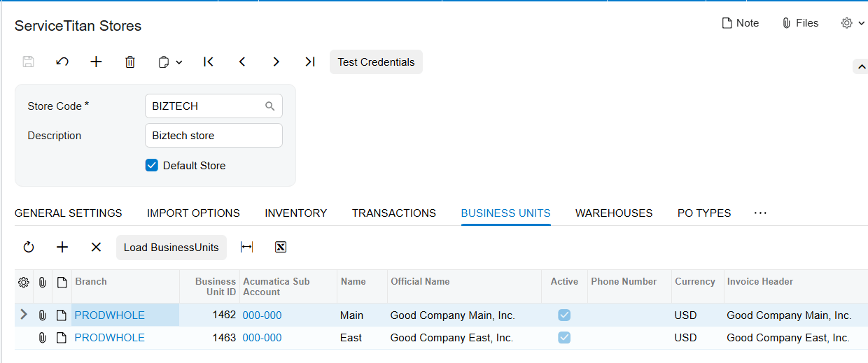Expand the row 1462 chevron
This screenshot has height=363, width=868.
[24, 315]
